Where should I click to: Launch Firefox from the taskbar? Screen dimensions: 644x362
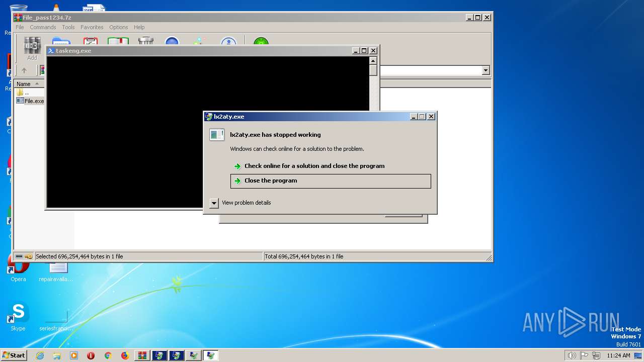pos(125,355)
